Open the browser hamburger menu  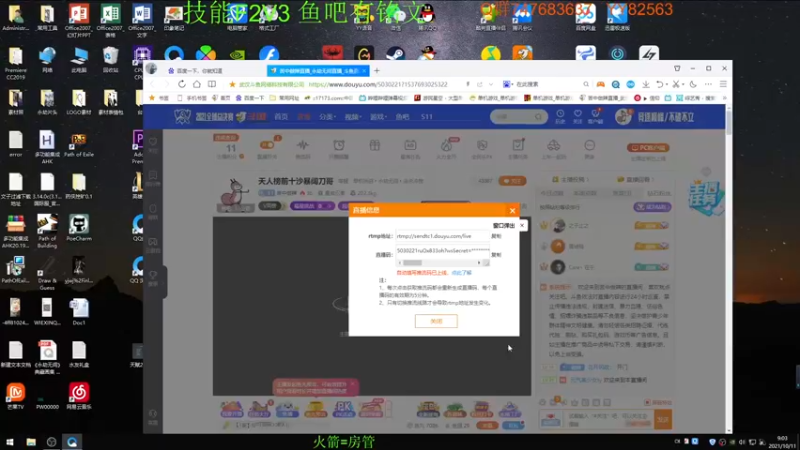723,84
